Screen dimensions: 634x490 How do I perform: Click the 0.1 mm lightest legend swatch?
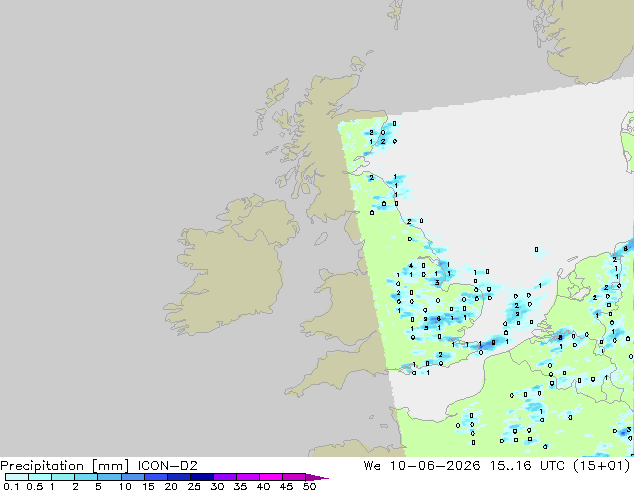point(17,477)
